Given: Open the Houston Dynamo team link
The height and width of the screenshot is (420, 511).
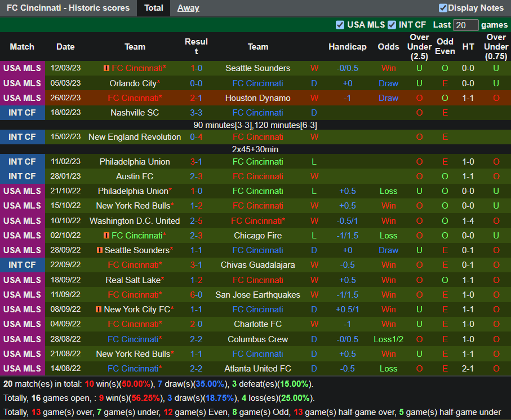Looking at the screenshot, I should click(257, 98).
